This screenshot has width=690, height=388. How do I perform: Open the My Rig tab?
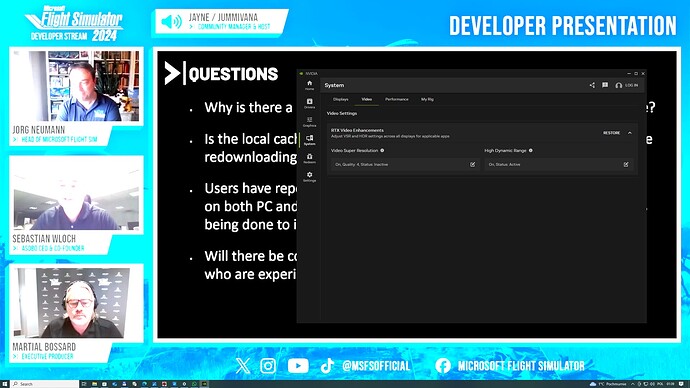click(x=427, y=99)
